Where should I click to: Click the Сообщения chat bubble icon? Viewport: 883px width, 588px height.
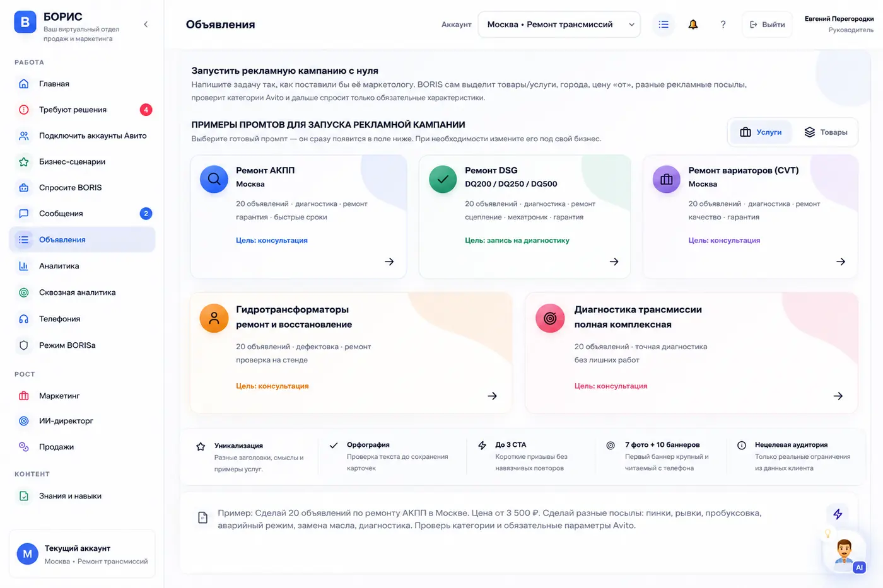pyautogui.click(x=24, y=214)
